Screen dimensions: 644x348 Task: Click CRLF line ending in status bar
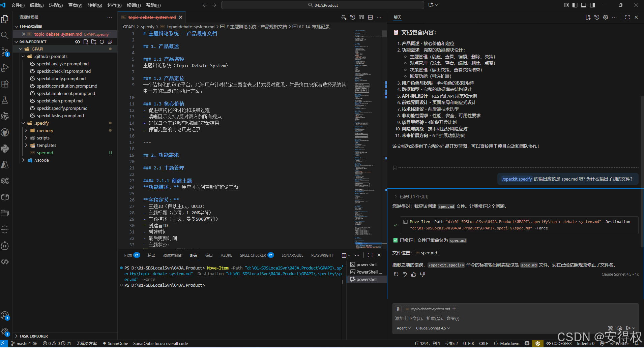click(484, 344)
